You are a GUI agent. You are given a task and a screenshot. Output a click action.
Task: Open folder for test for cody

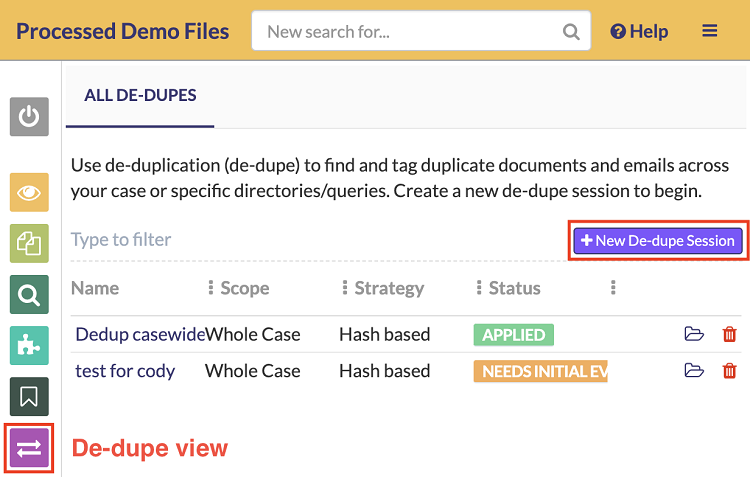[694, 371]
